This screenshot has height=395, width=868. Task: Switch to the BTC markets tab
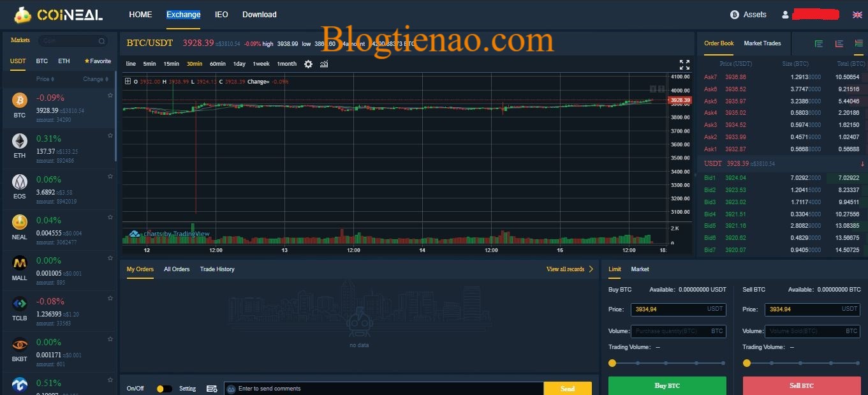[x=41, y=61]
